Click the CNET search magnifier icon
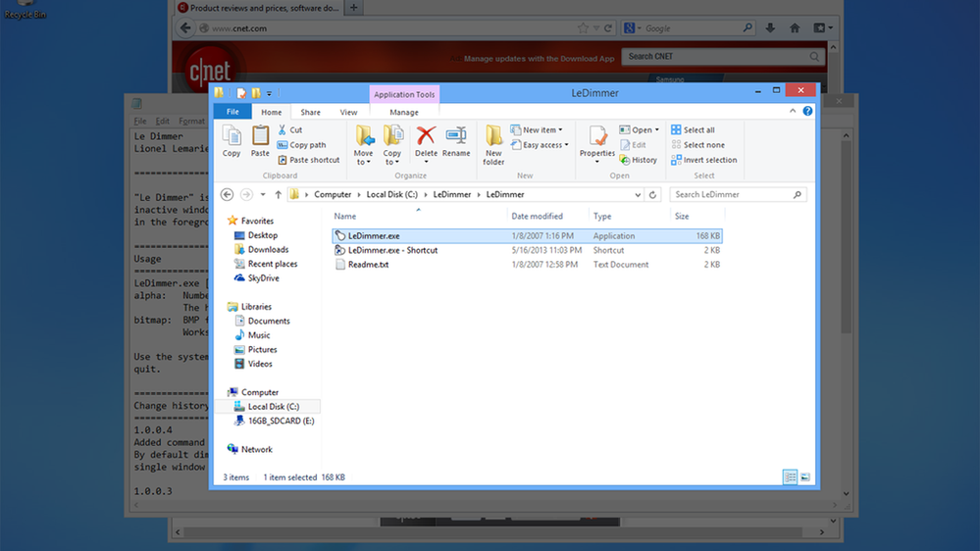Image resolution: width=980 pixels, height=551 pixels. tap(814, 56)
